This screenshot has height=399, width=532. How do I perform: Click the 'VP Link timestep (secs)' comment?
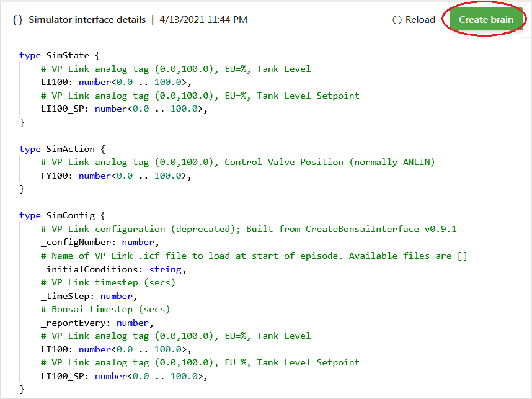(108, 282)
